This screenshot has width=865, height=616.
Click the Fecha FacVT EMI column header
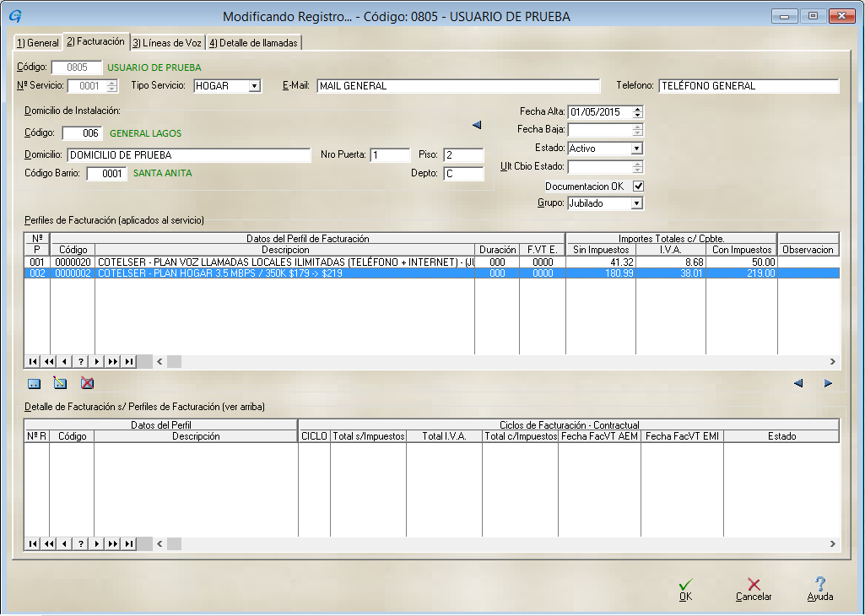(682, 436)
